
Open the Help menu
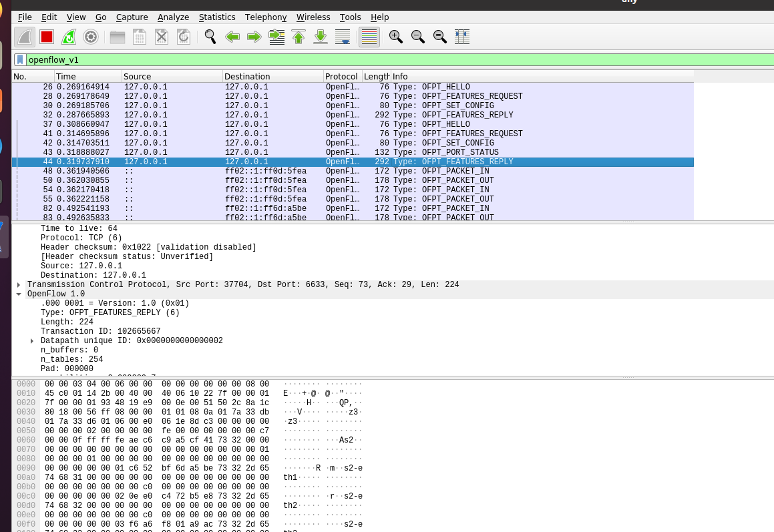pyautogui.click(x=379, y=17)
